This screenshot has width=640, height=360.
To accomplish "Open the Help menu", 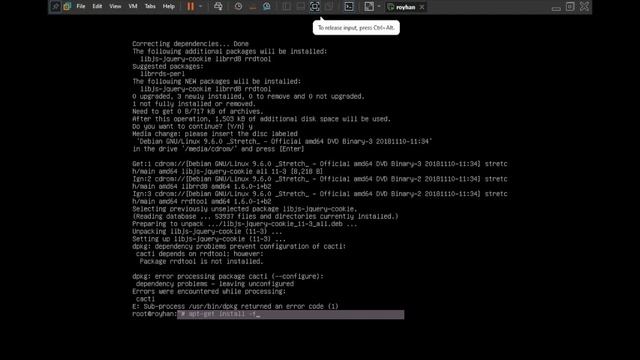I will [169, 7].
